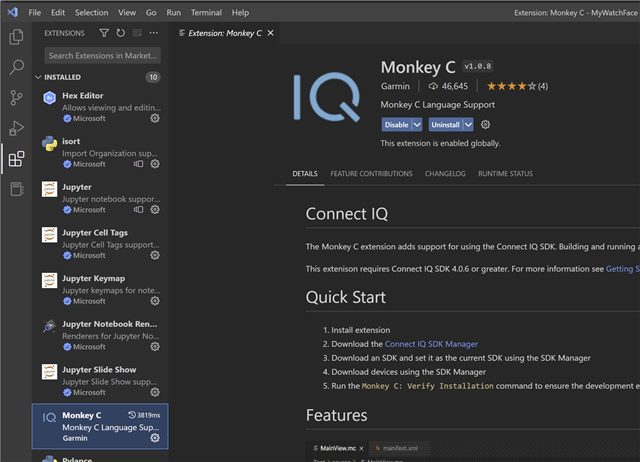Open the Help menu
This screenshot has width=640, height=462.
[240, 13]
